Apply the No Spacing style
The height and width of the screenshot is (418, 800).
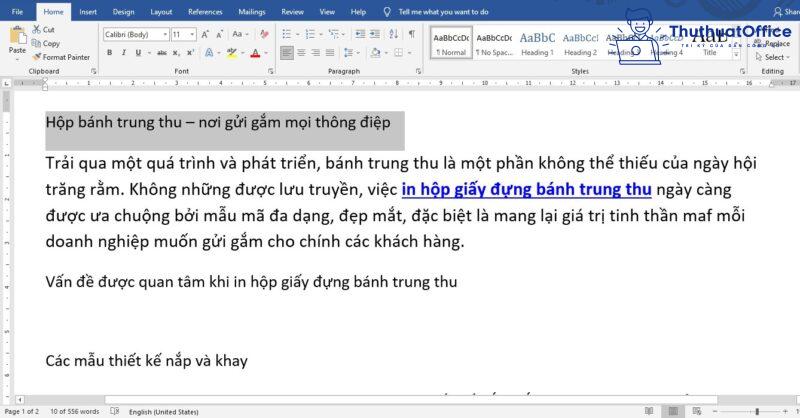[x=494, y=44]
